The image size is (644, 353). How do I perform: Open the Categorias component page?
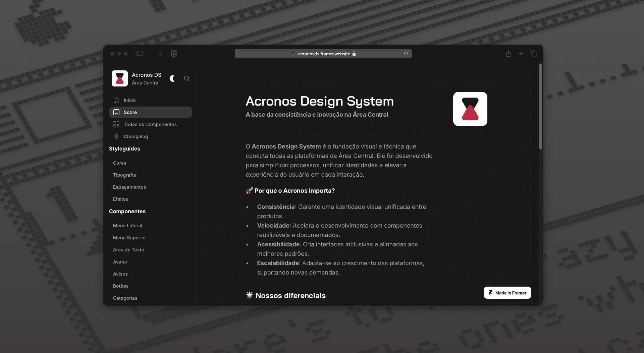pos(125,298)
